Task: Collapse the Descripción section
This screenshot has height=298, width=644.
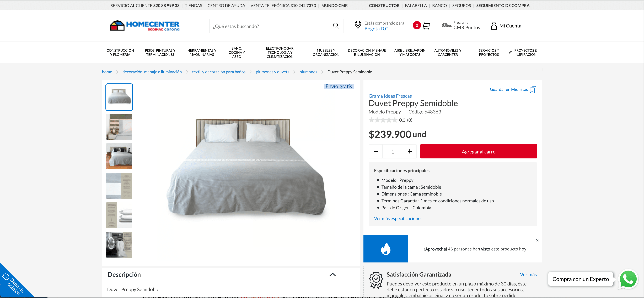Action: pos(332,274)
